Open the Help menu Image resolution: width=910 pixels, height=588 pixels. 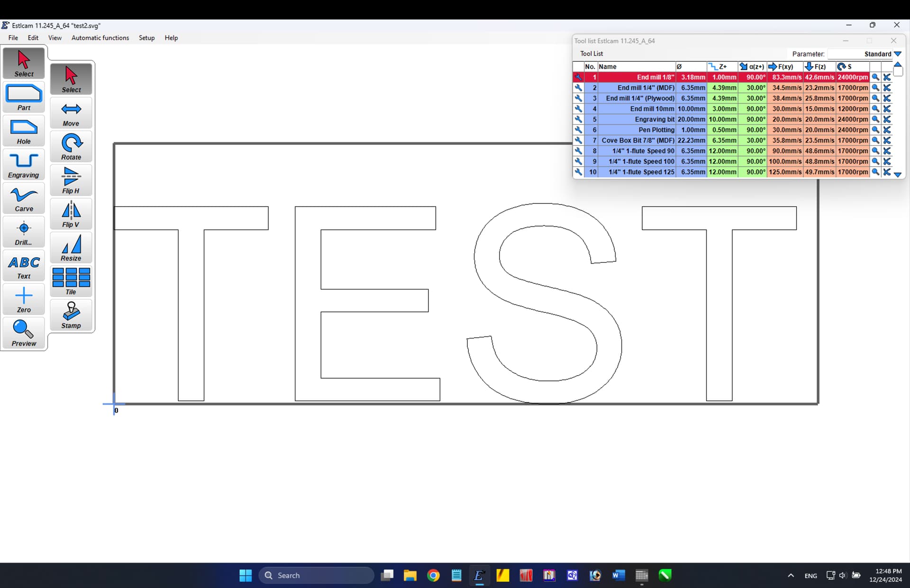point(171,38)
